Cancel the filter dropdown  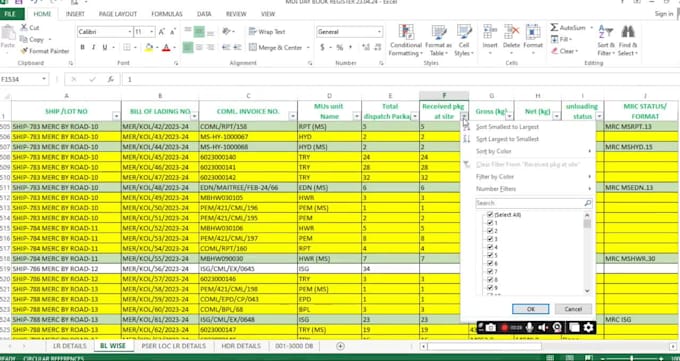(x=573, y=309)
